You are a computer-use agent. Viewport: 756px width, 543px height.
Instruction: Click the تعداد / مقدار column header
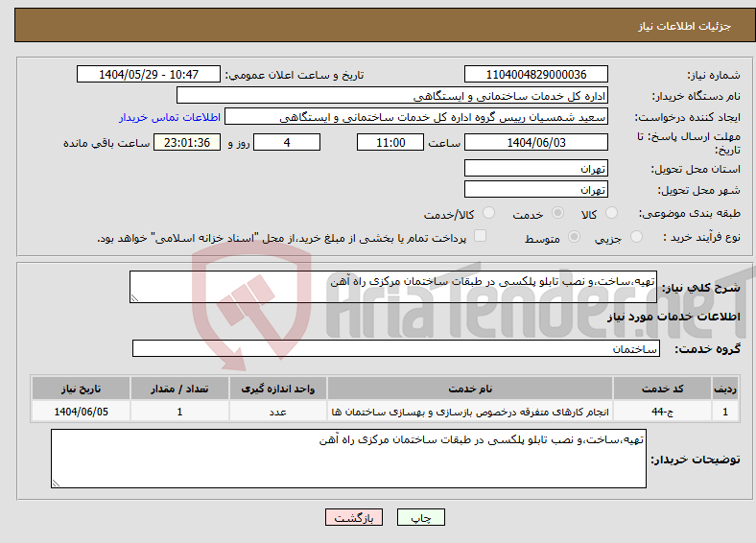(x=179, y=389)
